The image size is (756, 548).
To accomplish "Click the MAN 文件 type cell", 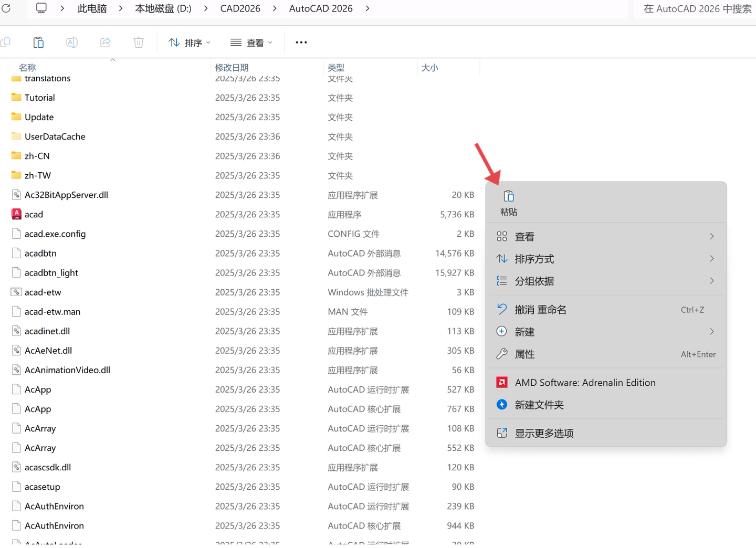I will point(348,311).
